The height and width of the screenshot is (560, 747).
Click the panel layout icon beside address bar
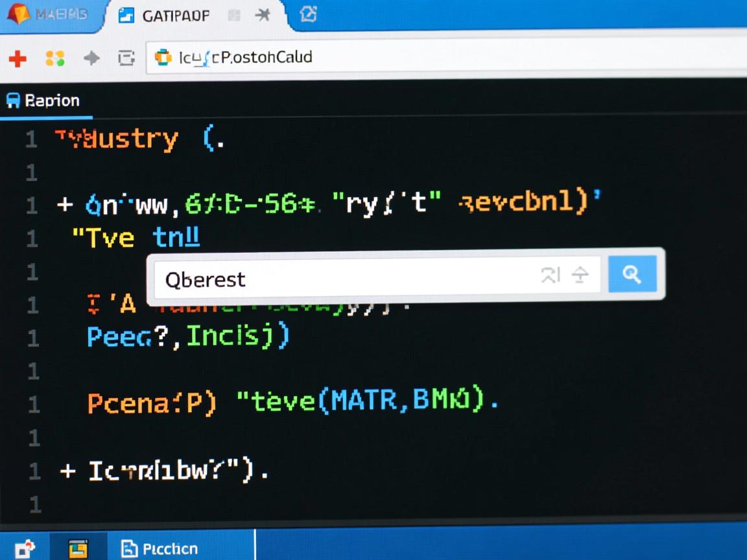click(x=126, y=59)
